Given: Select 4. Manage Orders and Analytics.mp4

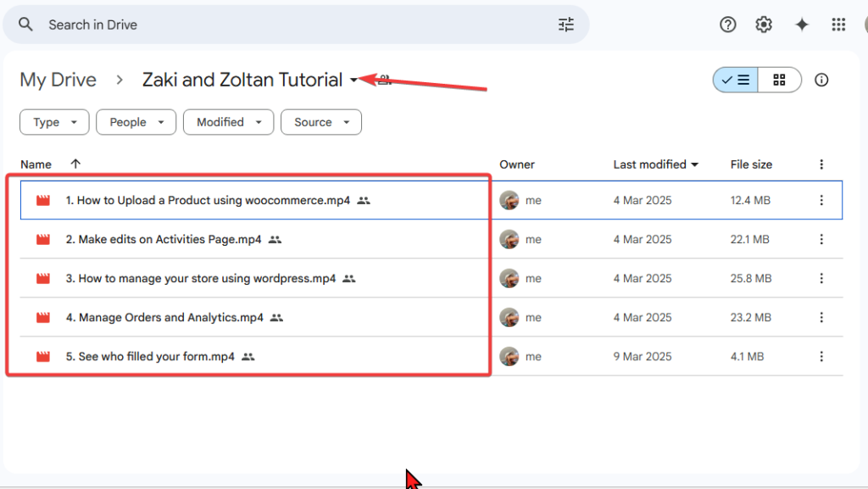Looking at the screenshot, I should (x=165, y=318).
